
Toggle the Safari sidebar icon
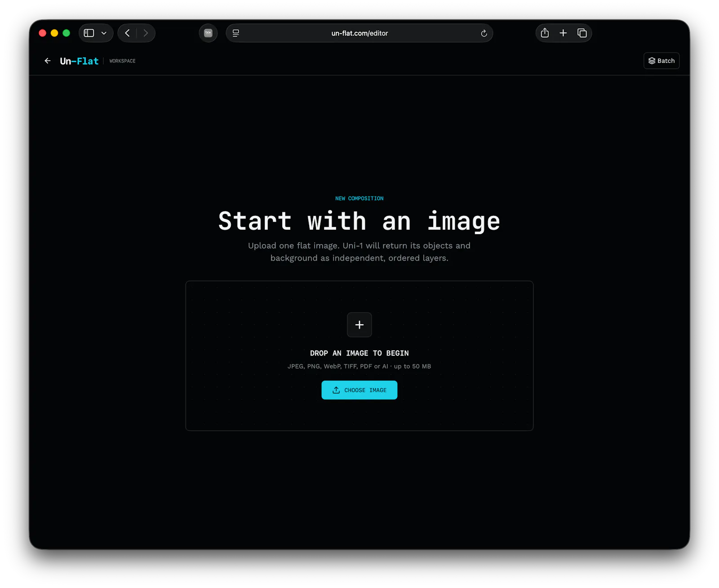pos(89,33)
